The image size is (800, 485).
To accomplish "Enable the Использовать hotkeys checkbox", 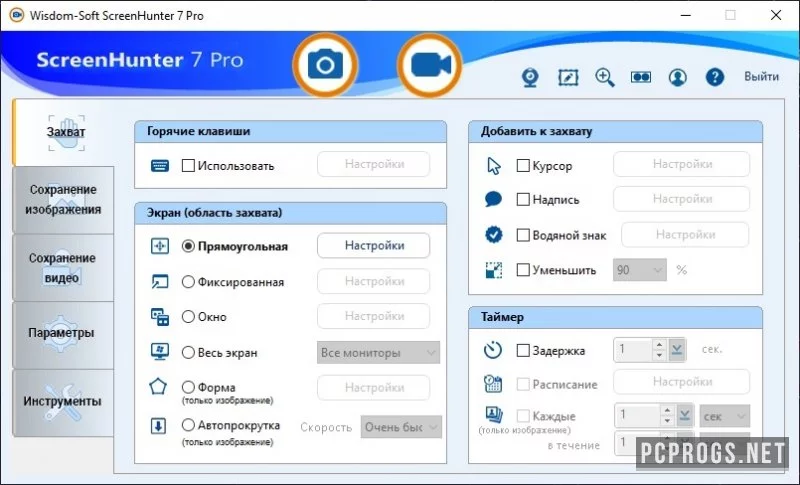I will tap(188, 165).
